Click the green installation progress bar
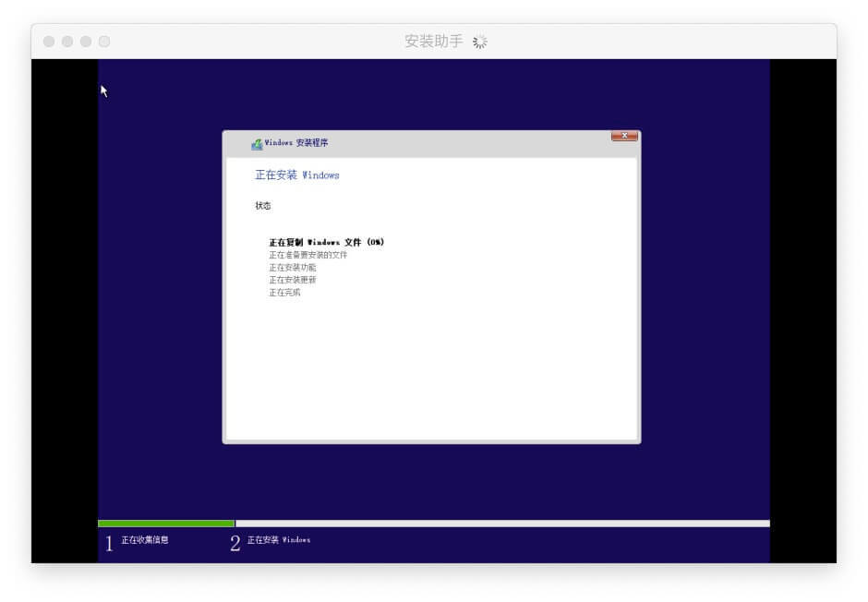Image resolution: width=868 pixels, height=602 pixels. point(166,524)
